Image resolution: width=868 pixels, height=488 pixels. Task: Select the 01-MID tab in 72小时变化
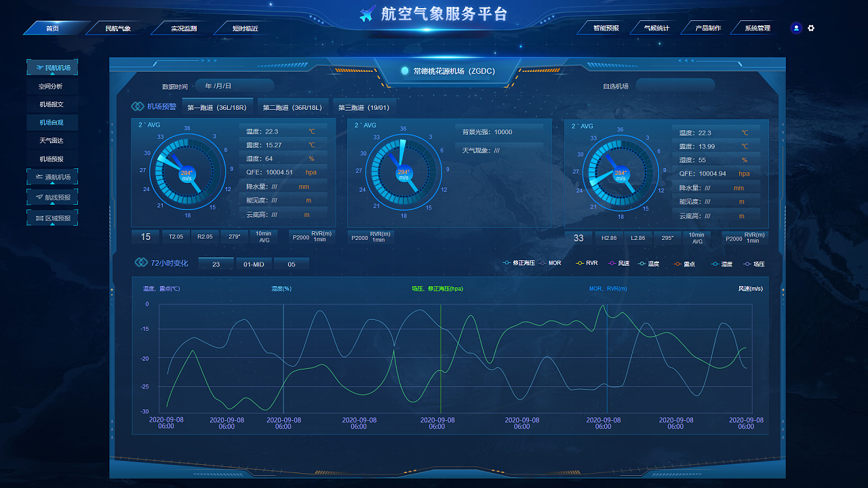tap(254, 264)
